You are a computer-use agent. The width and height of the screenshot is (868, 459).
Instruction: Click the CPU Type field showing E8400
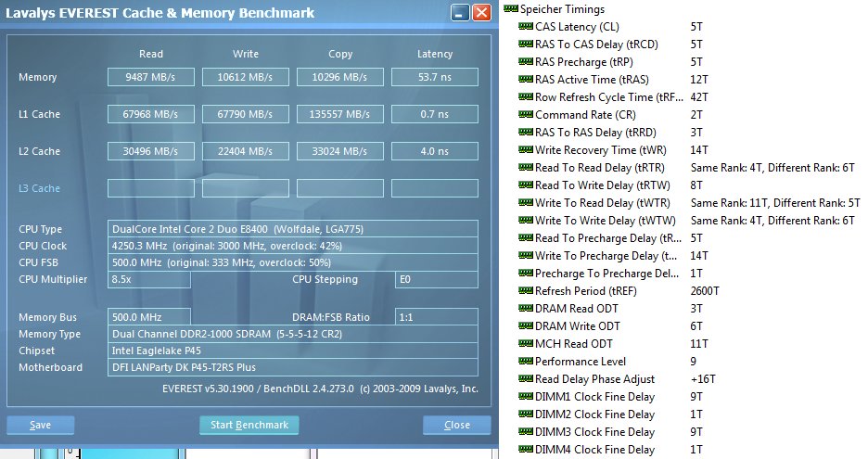[x=293, y=229]
